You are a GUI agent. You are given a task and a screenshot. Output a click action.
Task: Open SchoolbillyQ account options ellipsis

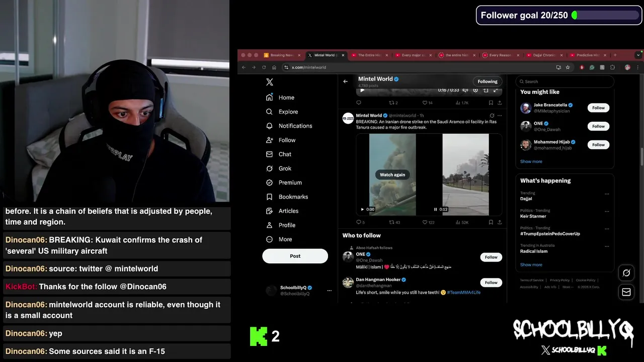tap(330, 291)
